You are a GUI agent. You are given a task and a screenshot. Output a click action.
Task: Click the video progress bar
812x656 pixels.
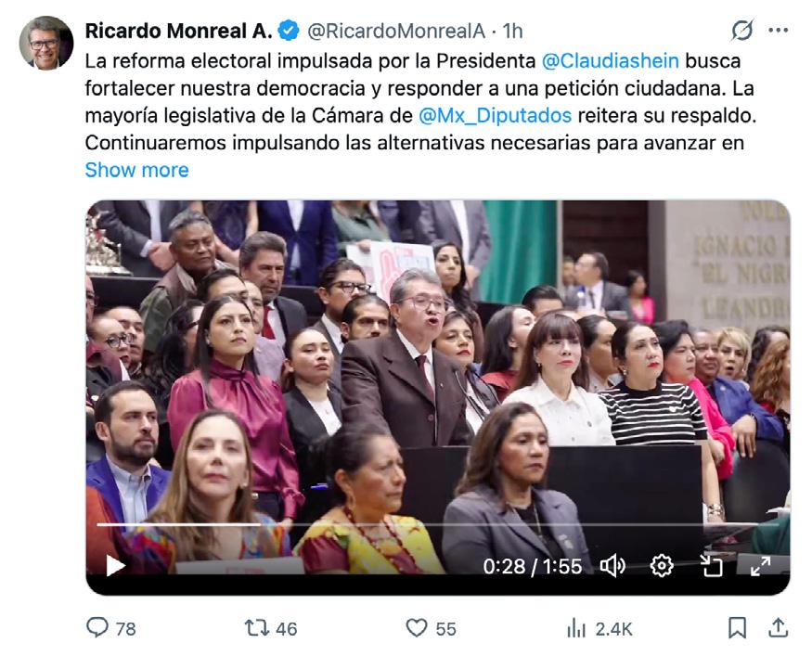tap(438, 524)
